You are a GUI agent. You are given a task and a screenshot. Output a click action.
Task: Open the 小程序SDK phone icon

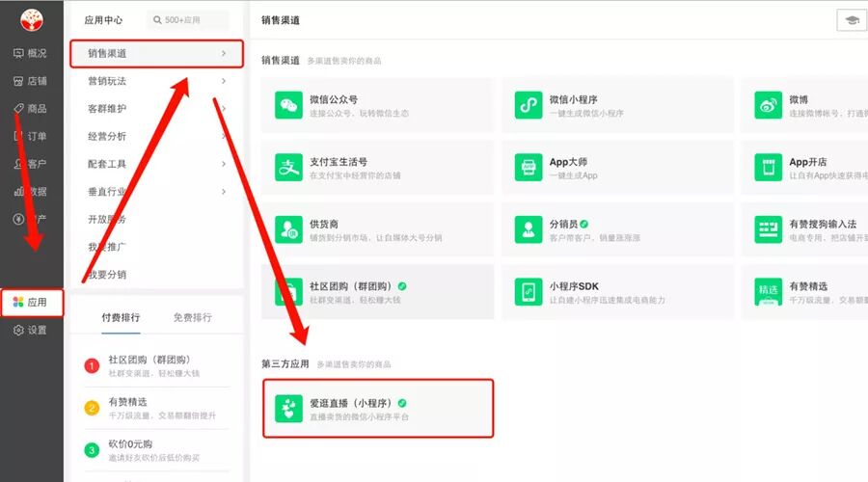[529, 292]
